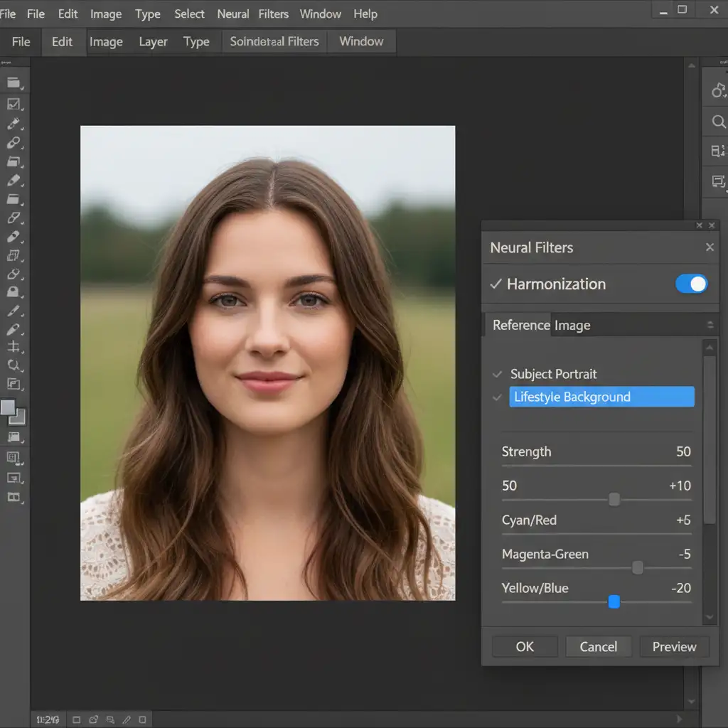This screenshot has width=728, height=728.
Task: Click the blue Yellow/Blue slider handle
Action: click(614, 602)
